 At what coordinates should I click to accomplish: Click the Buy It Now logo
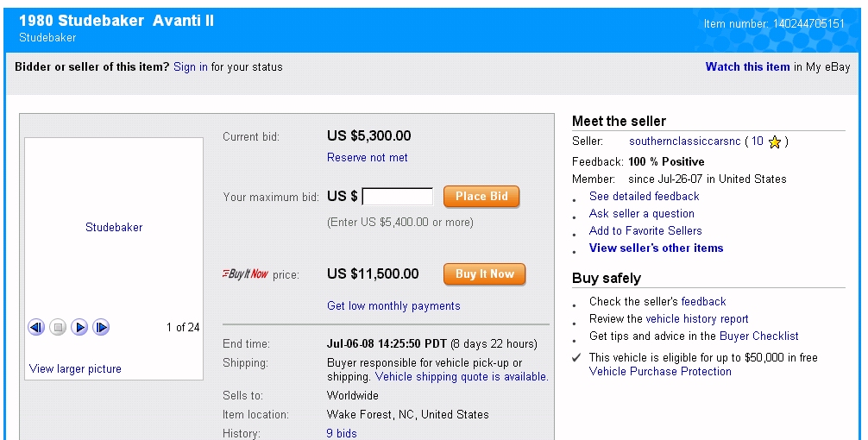[x=245, y=274]
